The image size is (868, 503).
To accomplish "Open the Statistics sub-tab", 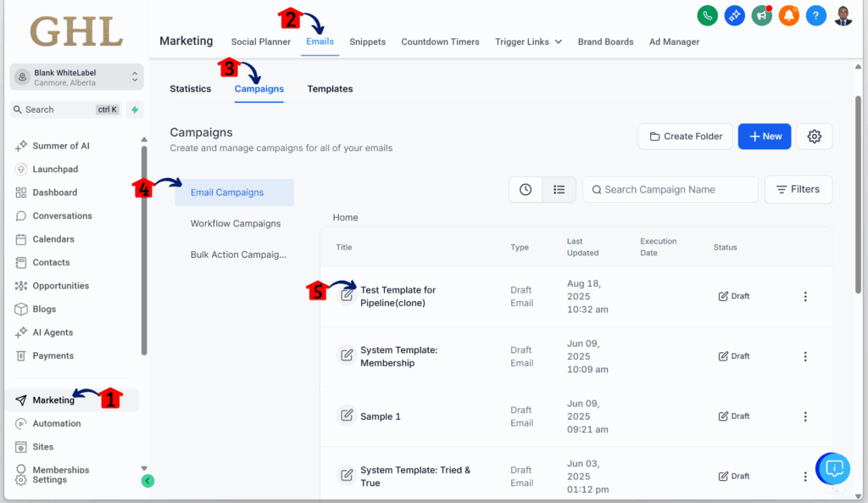I will [x=191, y=88].
